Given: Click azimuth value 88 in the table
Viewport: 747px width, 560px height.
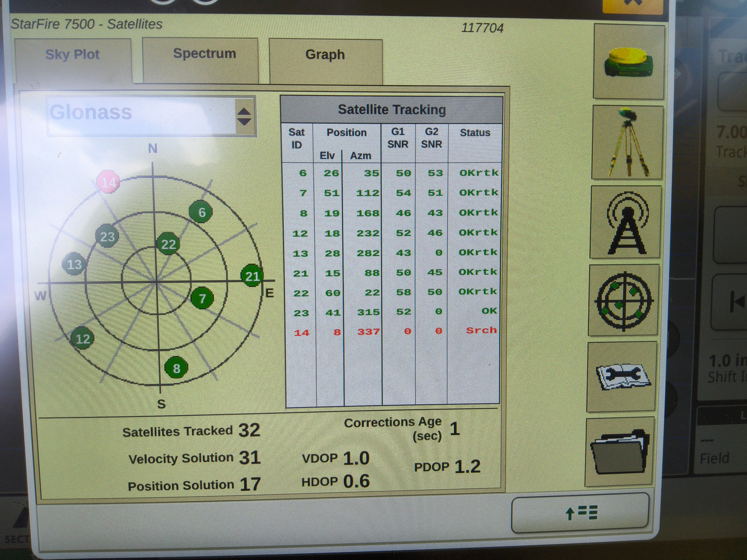Looking at the screenshot, I should (x=372, y=273).
